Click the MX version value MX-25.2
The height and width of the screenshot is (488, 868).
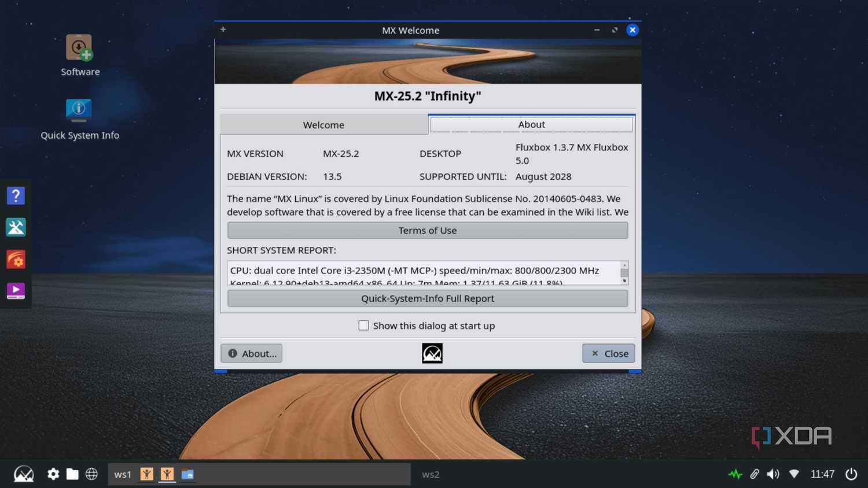[x=341, y=154]
